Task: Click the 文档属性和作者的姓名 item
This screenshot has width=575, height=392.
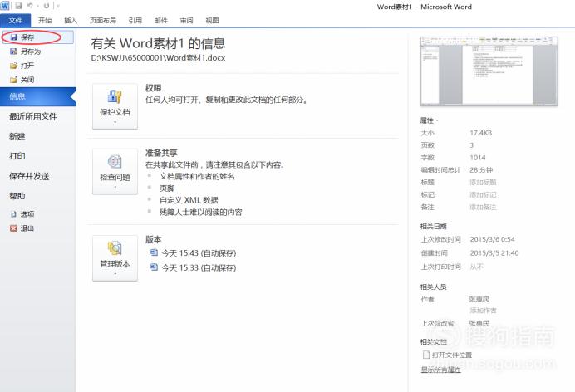Action: 197,177
